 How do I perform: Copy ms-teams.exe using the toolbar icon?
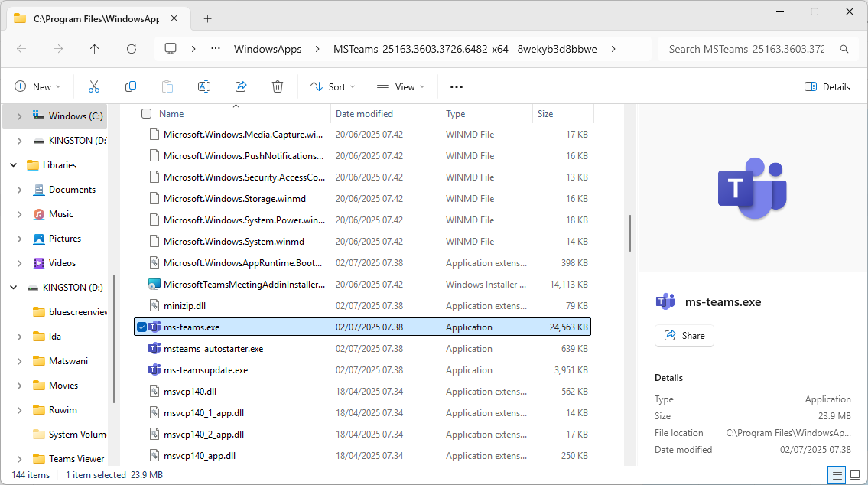(130, 86)
